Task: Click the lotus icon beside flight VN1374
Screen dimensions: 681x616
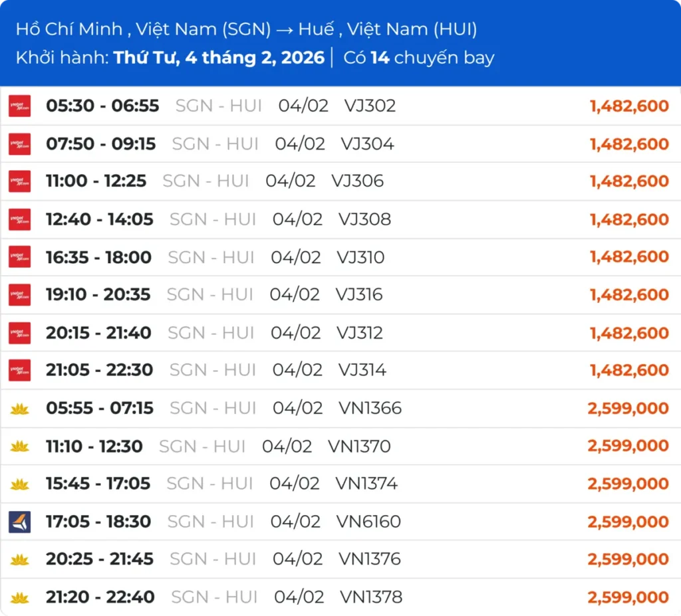Action: point(19,484)
